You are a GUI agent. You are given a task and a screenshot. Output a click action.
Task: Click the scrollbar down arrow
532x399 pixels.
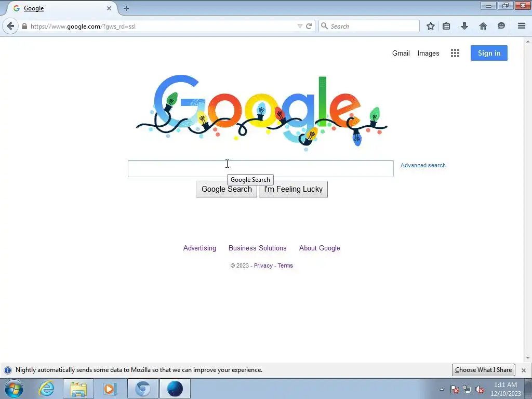tap(528, 358)
